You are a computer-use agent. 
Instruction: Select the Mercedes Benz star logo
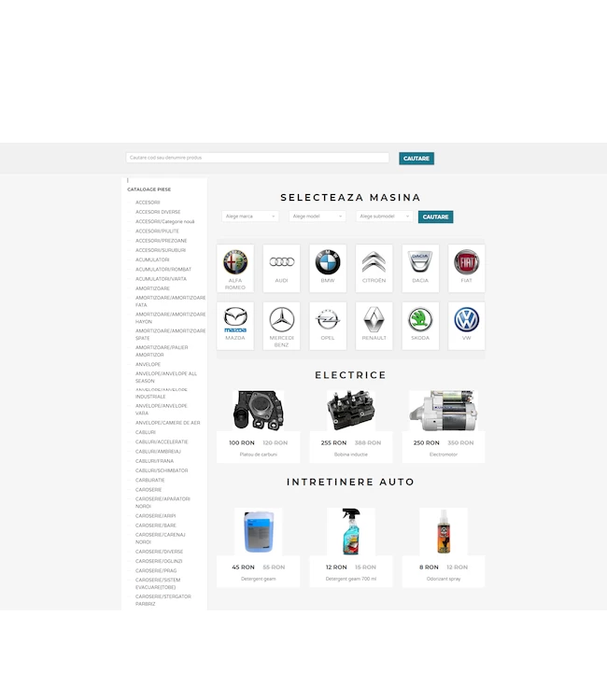point(281,319)
